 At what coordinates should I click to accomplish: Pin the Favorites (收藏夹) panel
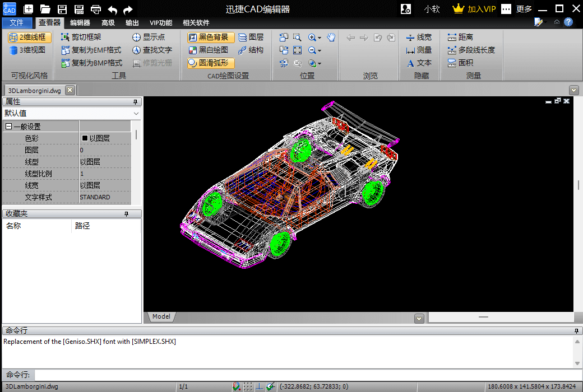[x=127, y=214]
